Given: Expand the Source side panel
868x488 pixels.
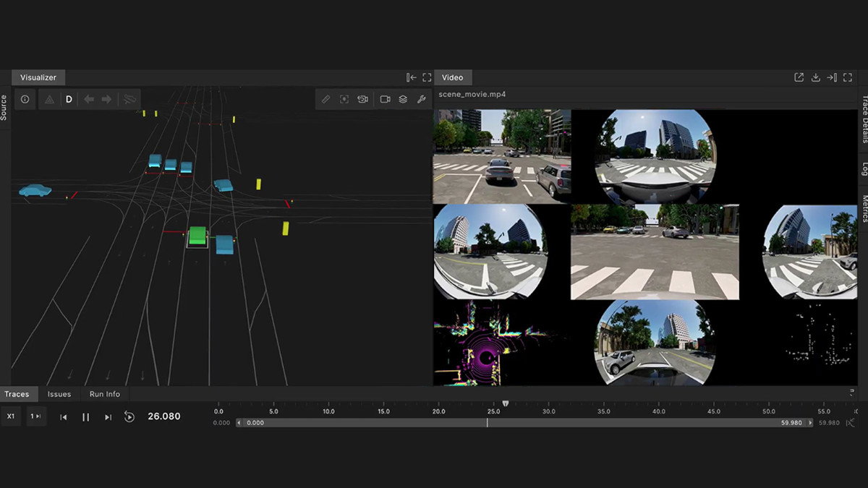Looking at the screenshot, I should (4, 107).
